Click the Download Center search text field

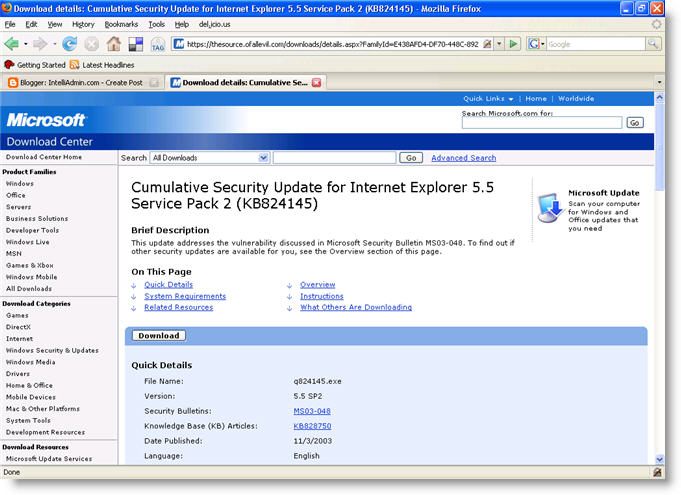[x=334, y=158]
